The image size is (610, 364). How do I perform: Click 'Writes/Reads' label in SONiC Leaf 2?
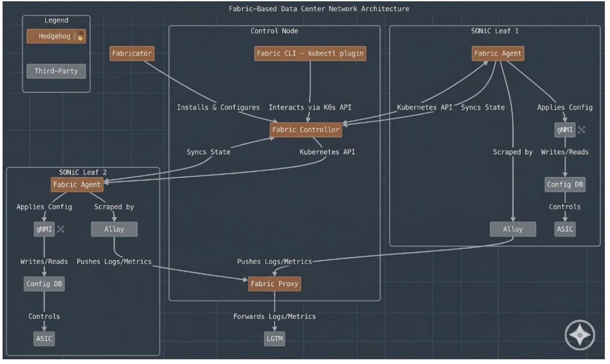coord(44,261)
